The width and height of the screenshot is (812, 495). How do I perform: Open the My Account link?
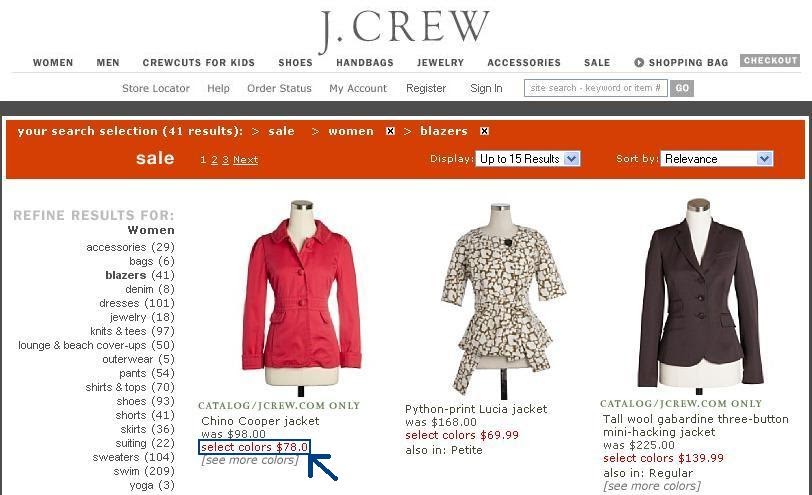(358, 89)
